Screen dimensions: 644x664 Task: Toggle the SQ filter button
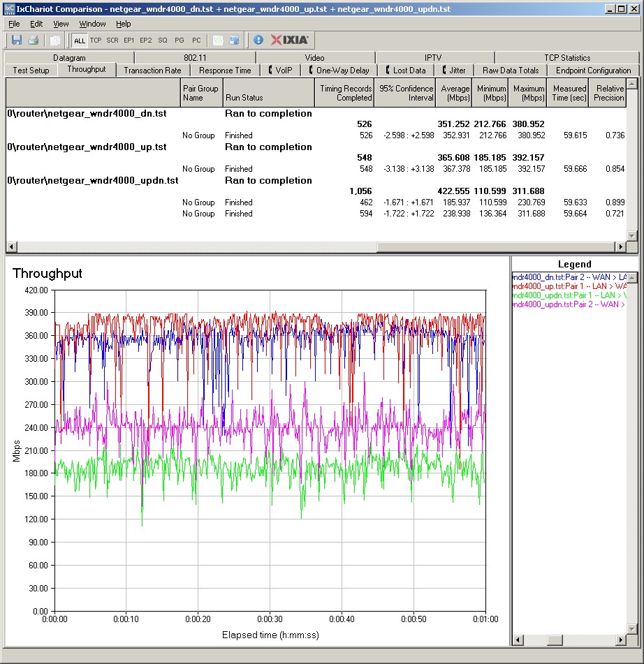[x=163, y=40]
